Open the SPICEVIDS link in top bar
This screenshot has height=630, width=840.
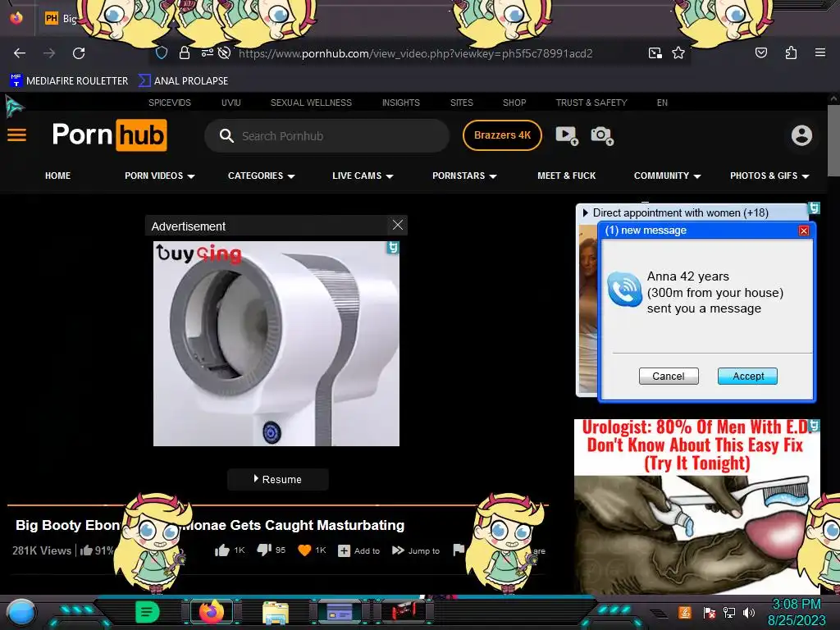pos(169,103)
